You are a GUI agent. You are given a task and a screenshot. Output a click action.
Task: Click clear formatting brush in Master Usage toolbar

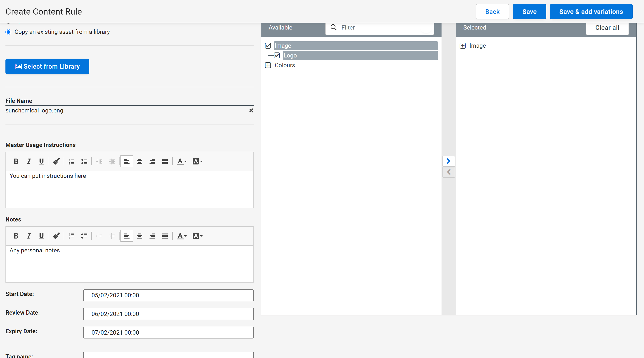[x=56, y=161]
